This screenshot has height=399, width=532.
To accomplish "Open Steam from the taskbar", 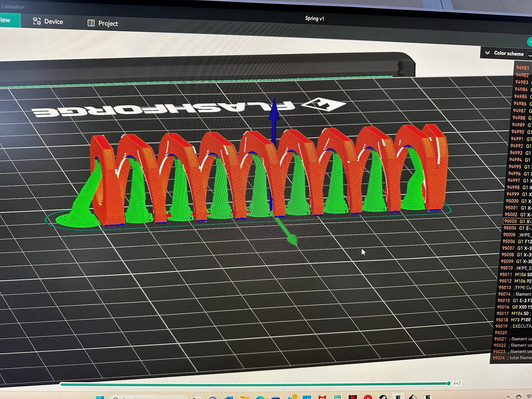I will pyautogui.click(x=383, y=397).
